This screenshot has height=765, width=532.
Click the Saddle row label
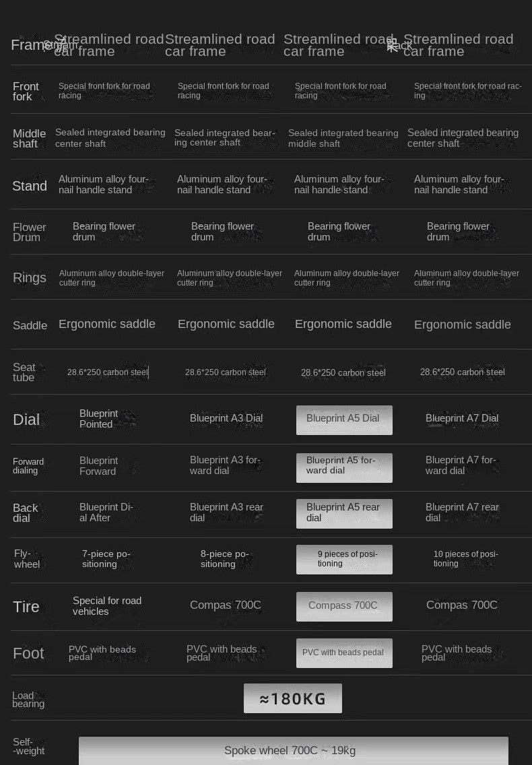[30, 326]
